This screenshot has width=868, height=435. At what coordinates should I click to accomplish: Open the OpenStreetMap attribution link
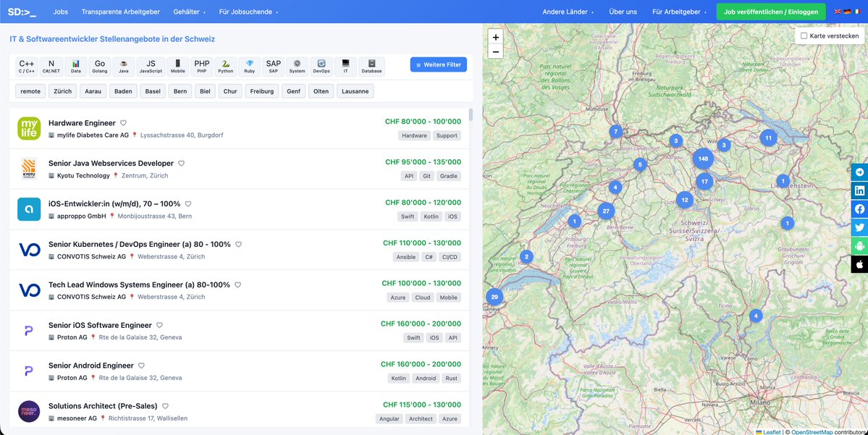click(812, 431)
